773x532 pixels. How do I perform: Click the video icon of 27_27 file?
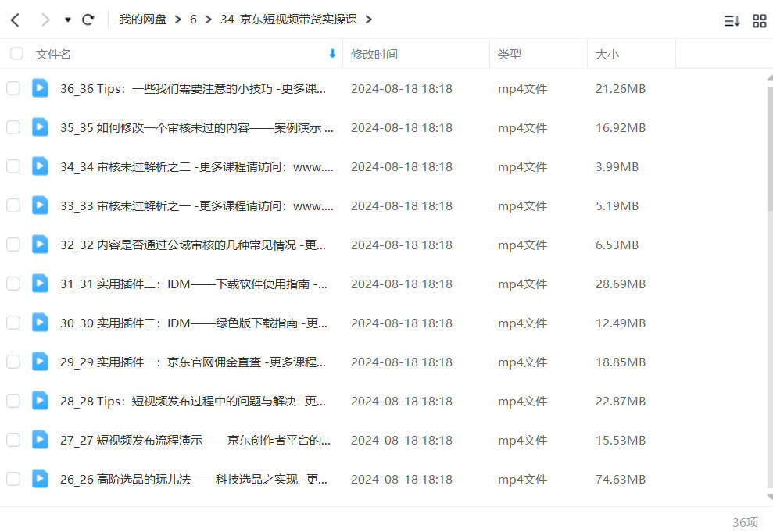(40, 439)
